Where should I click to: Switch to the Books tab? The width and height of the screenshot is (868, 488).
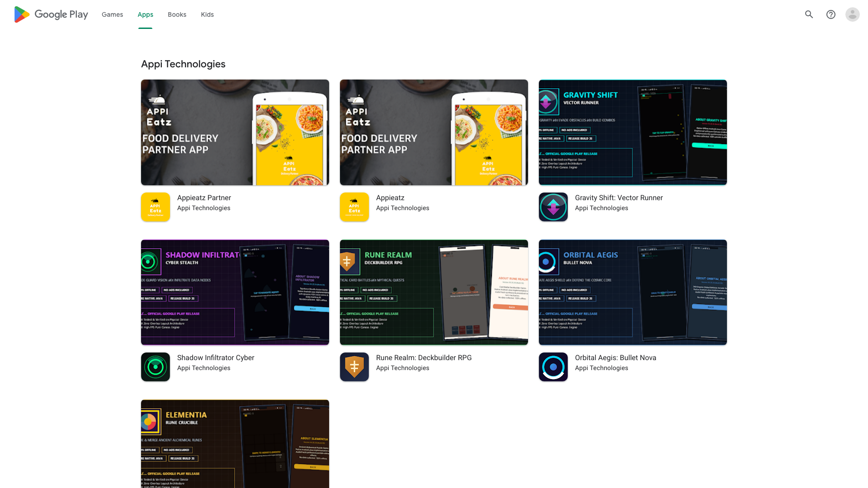(177, 14)
